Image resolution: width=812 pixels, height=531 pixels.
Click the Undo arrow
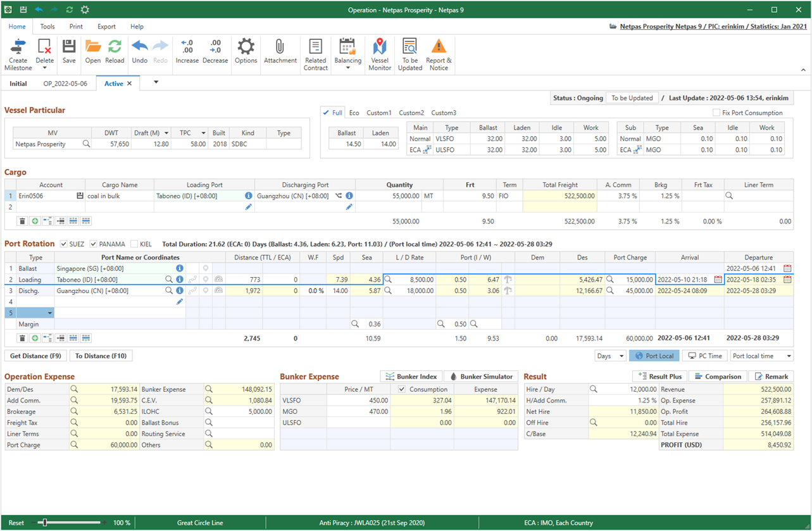coord(140,47)
